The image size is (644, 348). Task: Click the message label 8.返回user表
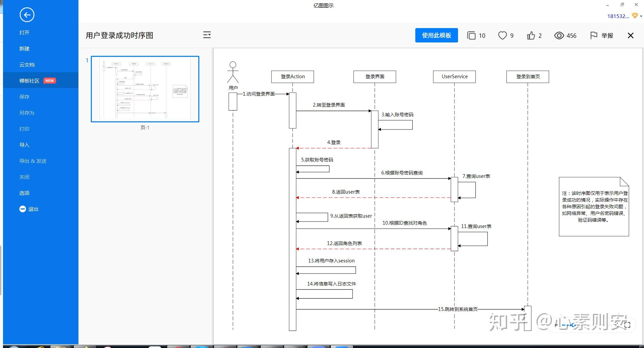point(346,192)
